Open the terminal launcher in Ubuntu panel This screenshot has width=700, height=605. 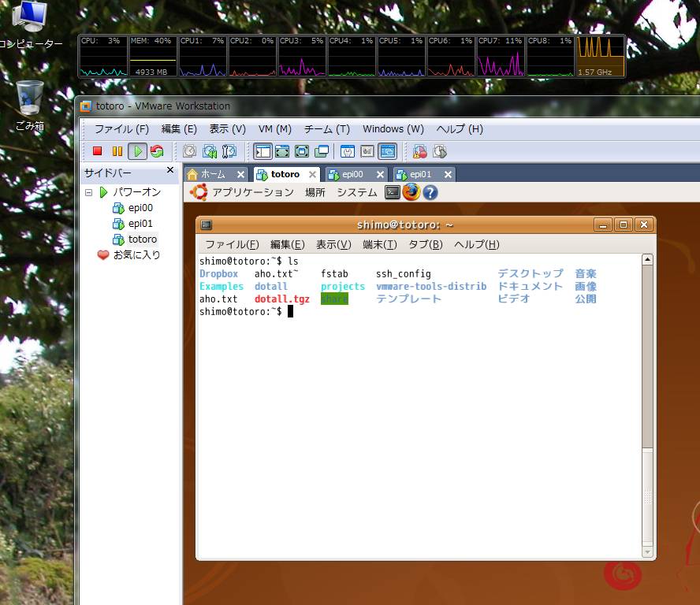tap(392, 192)
